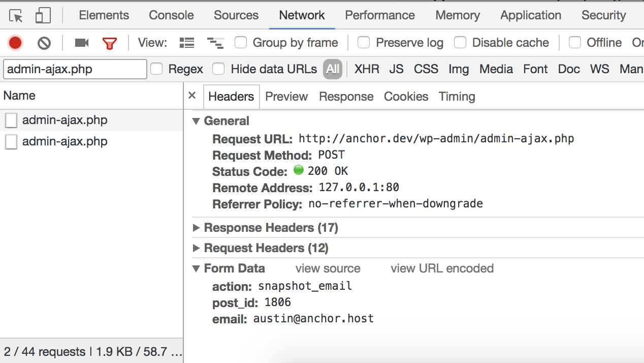Click the view URL encoded link
The image size is (644, 363).
point(442,268)
